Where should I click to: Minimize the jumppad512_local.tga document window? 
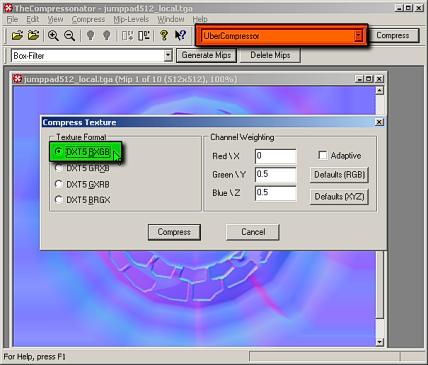pyautogui.click(x=359, y=79)
